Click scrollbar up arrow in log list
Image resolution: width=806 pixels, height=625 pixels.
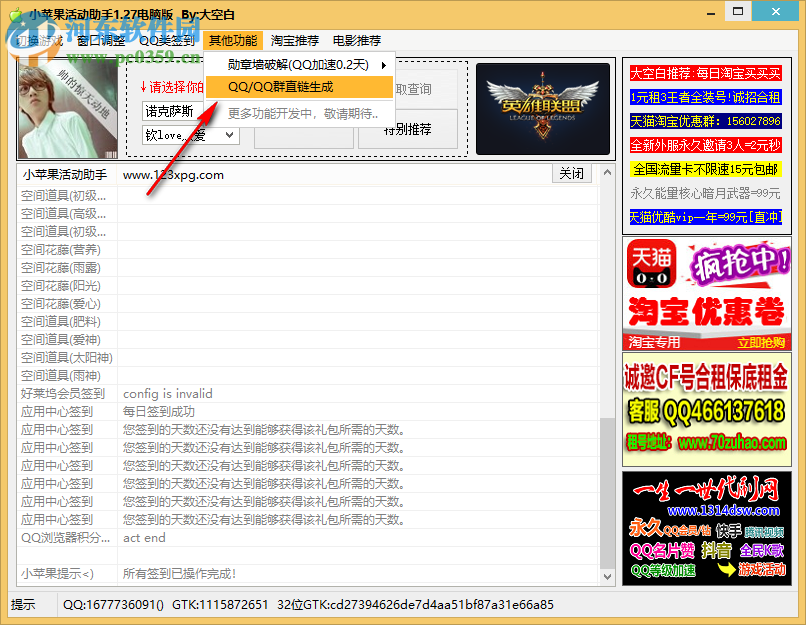[x=607, y=172]
